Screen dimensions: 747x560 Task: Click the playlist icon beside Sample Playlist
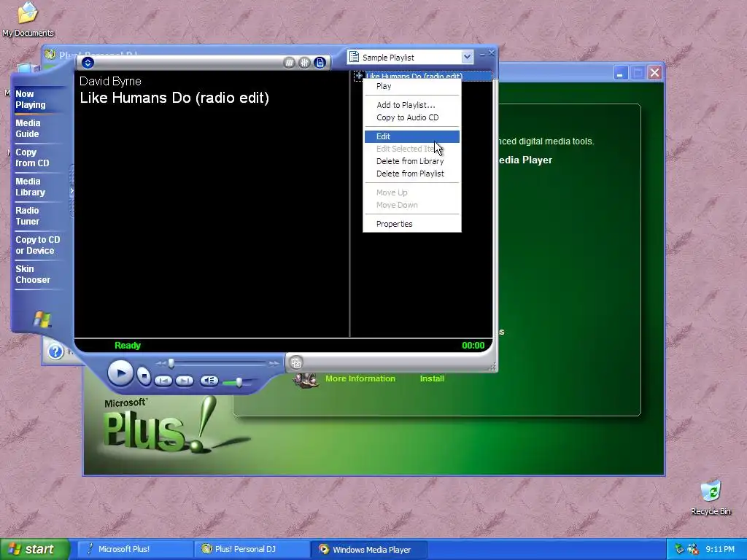(354, 57)
